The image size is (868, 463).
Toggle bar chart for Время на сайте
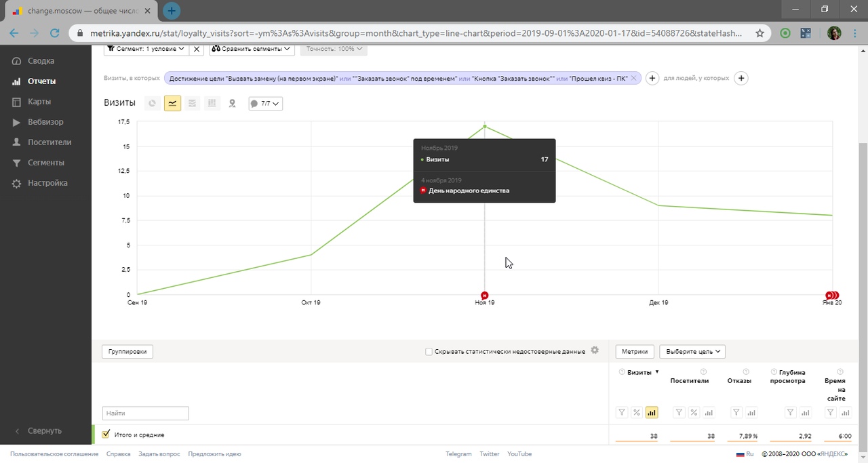click(846, 412)
